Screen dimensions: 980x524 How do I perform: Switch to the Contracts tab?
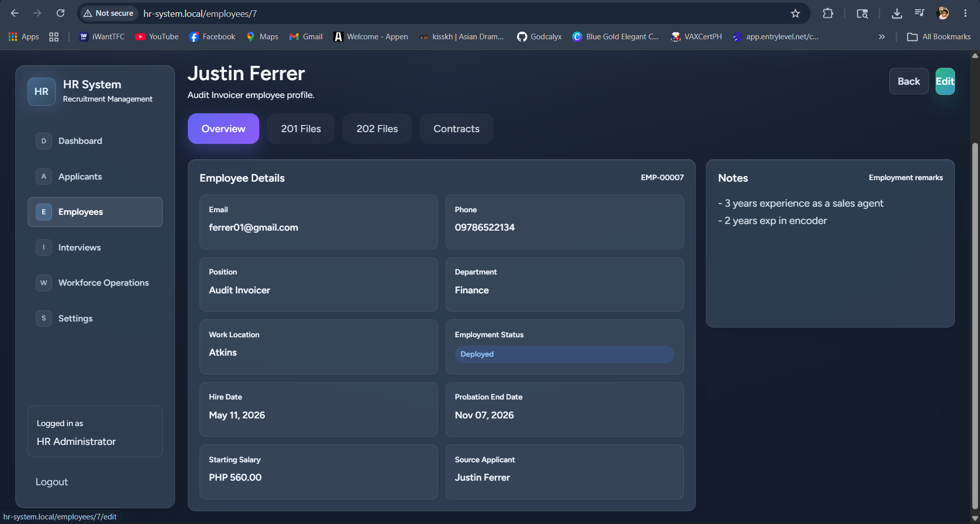click(x=456, y=129)
